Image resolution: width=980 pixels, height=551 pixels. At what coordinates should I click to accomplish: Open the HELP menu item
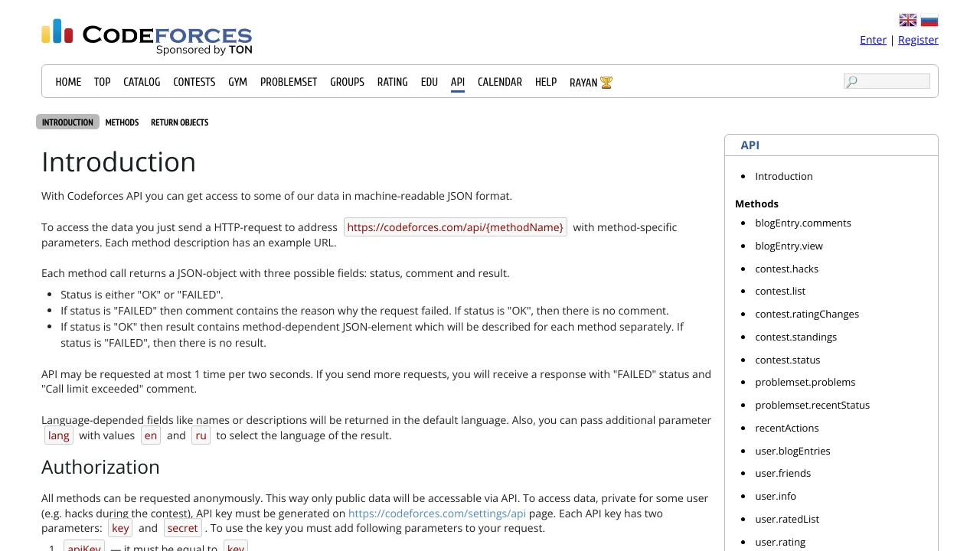(546, 82)
